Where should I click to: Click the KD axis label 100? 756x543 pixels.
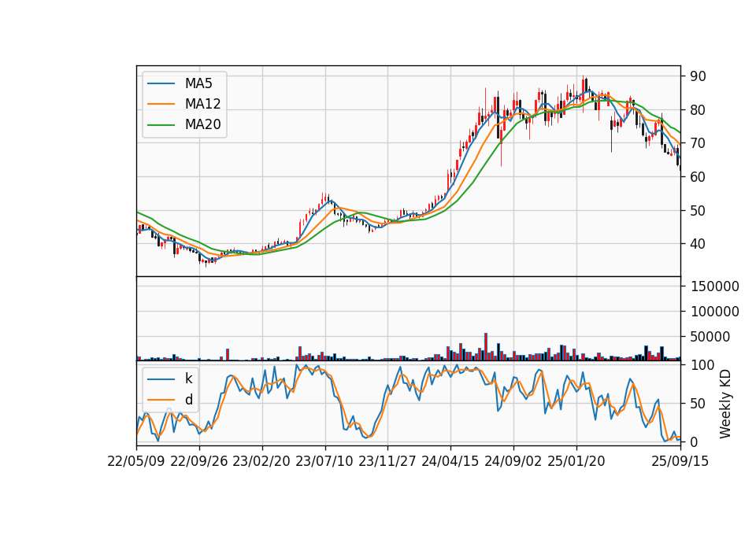(702, 365)
